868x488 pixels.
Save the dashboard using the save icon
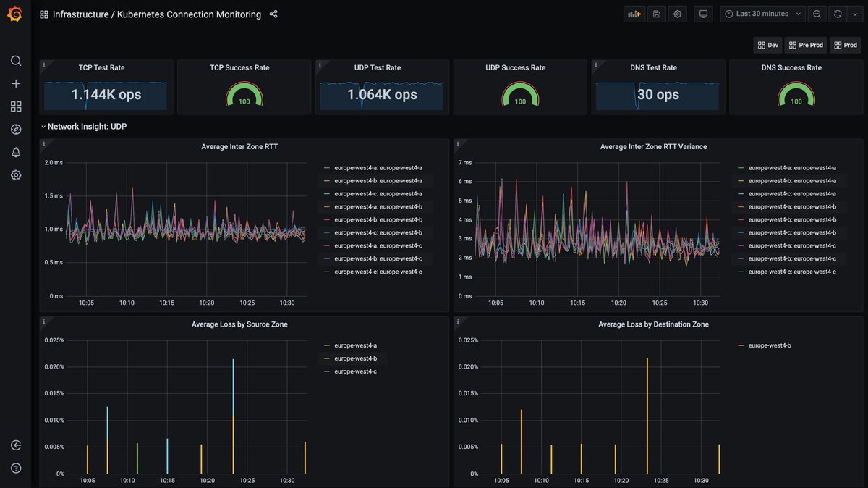pyautogui.click(x=657, y=14)
